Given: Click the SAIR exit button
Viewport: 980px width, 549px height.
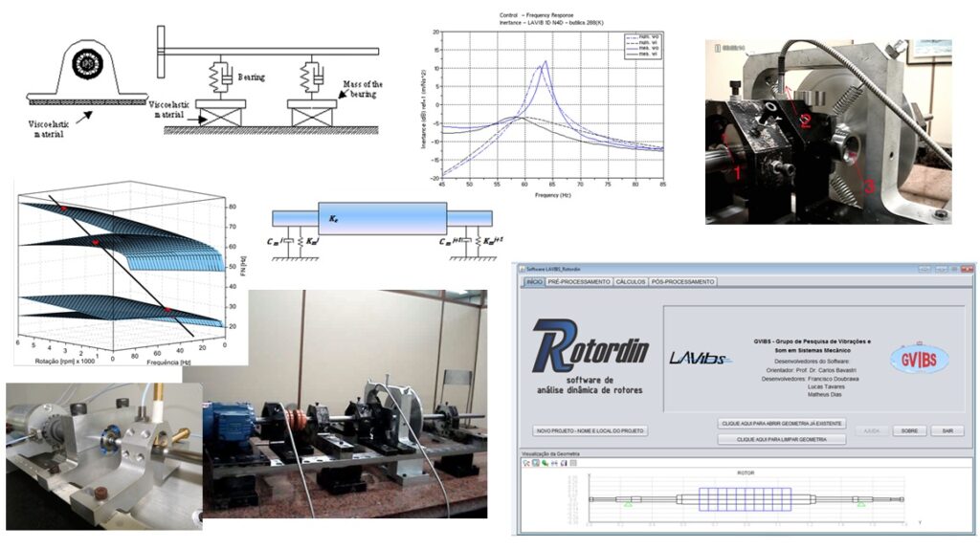Looking at the screenshot, I should click(x=946, y=430).
